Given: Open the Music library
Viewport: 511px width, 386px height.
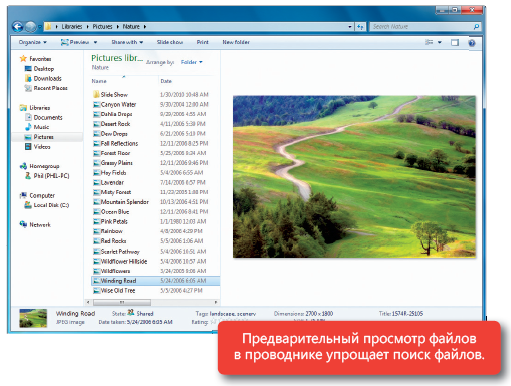Looking at the screenshot, I should (x=37, y=127).
